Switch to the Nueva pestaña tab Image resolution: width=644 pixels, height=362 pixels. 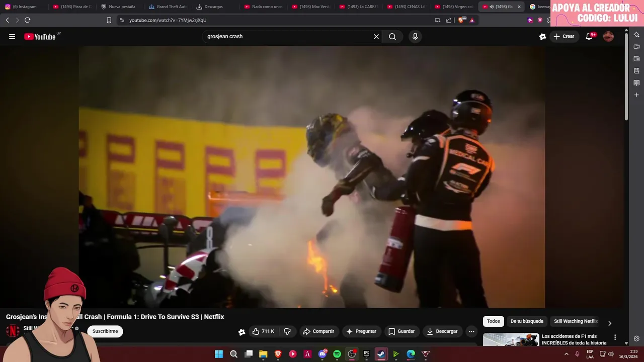pyautogui.click(x=120, y=7)
